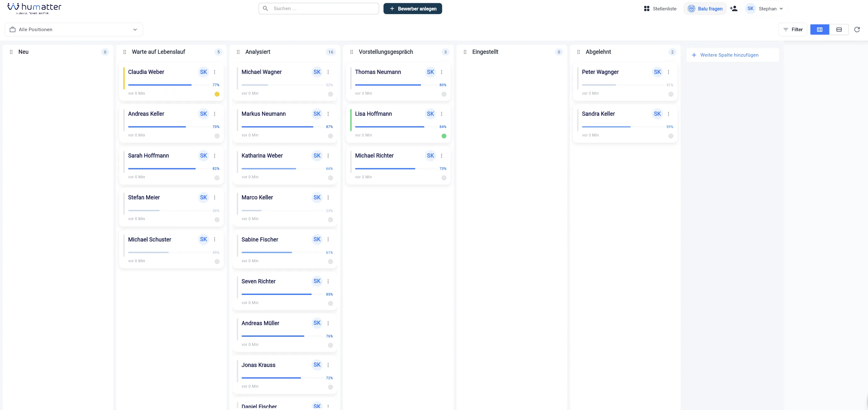The height and width of the screenshot is (410, 868).
Task: Open three-dot menu on Andreas Keller card
Action: tap(214, 114)
